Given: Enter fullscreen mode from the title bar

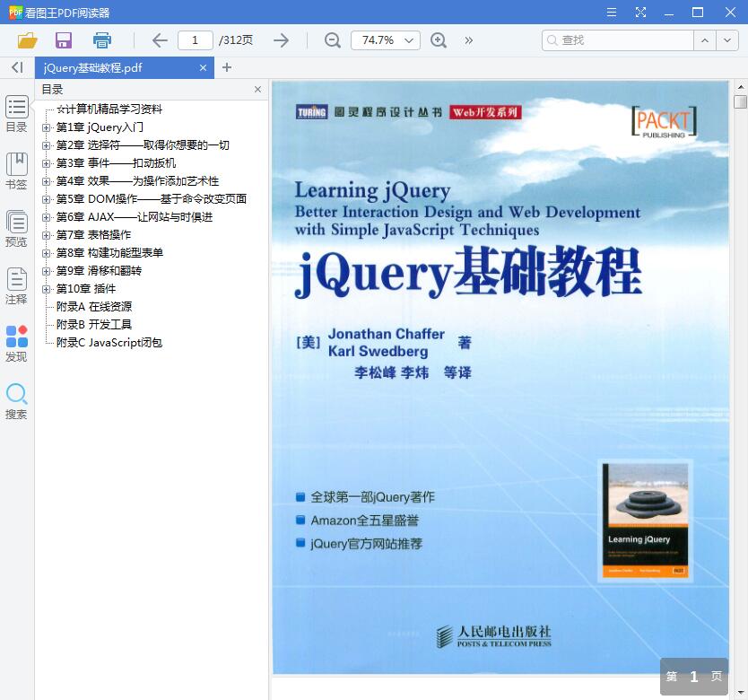Looking at the screenshot, I should pyautogui.click(x=640, y=13).
